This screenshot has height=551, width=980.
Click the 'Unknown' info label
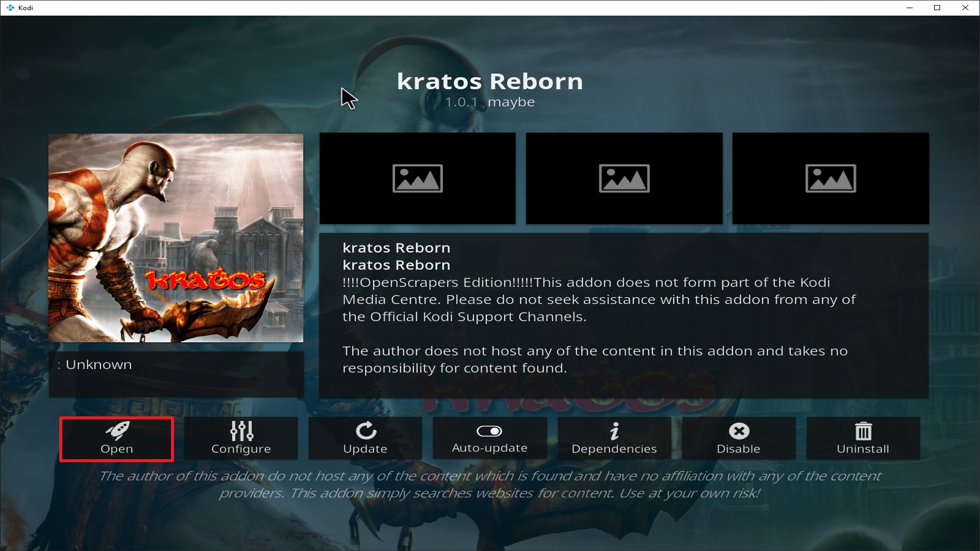[99, 365]
